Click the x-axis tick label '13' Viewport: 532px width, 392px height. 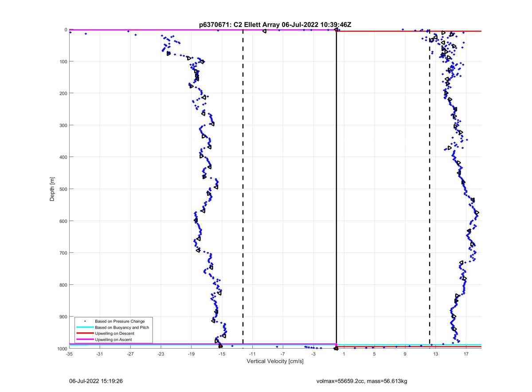pos(436,354)
